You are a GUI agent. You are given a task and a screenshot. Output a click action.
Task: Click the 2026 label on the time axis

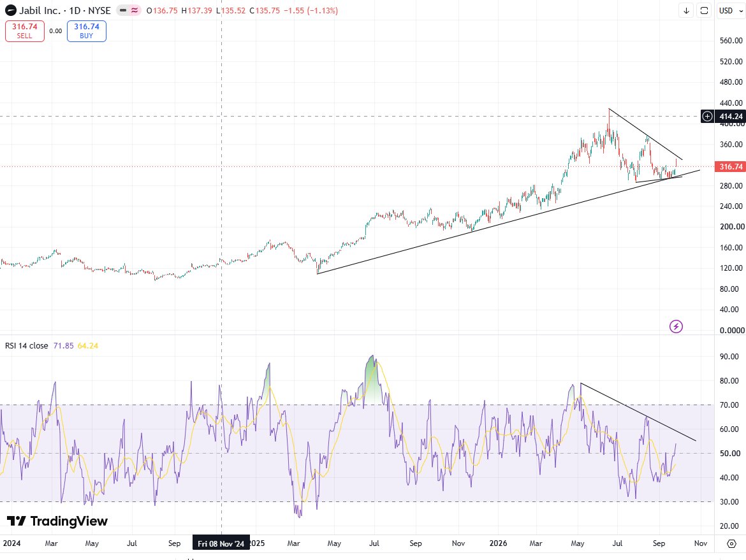498,543
